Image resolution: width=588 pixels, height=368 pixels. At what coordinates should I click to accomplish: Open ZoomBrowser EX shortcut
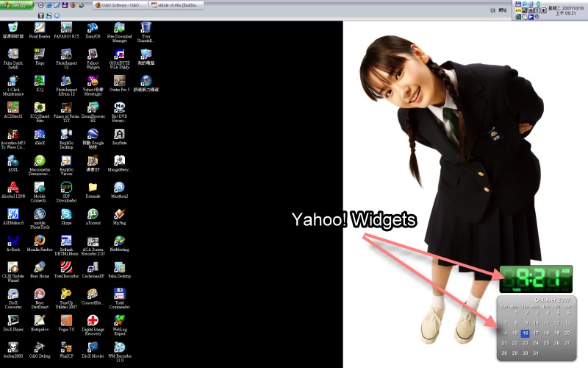(x=93, y=112)
